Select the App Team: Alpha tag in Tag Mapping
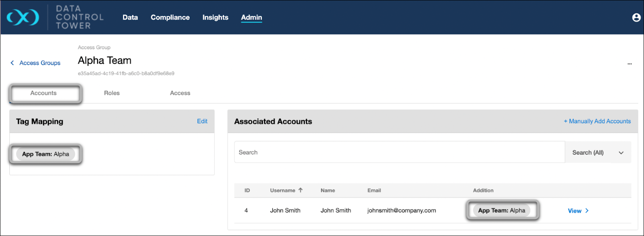The height and width of the screenshot is (236, 644). click(45, 154)
